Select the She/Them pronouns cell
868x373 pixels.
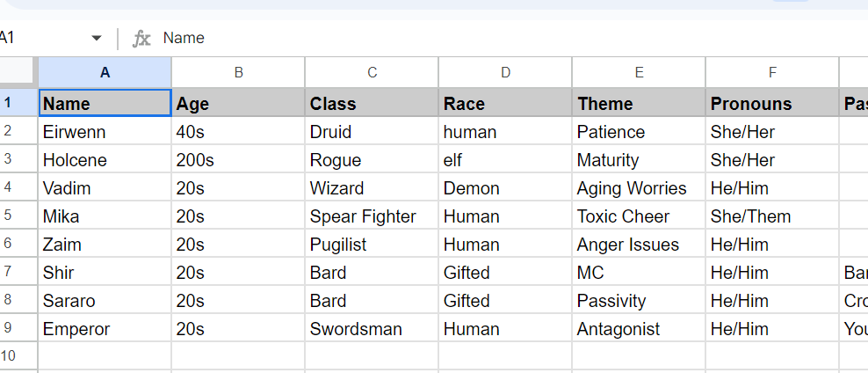(x=771, y=216)
